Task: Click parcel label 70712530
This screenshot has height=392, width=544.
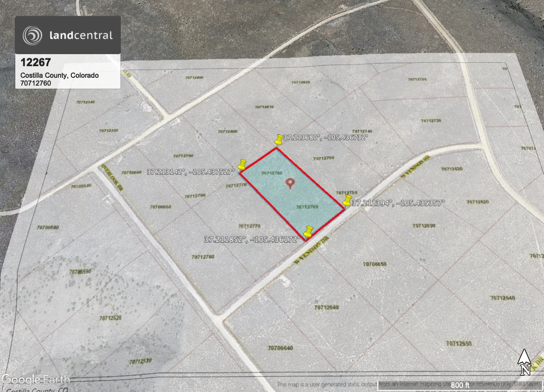Action: click(141, 361)
